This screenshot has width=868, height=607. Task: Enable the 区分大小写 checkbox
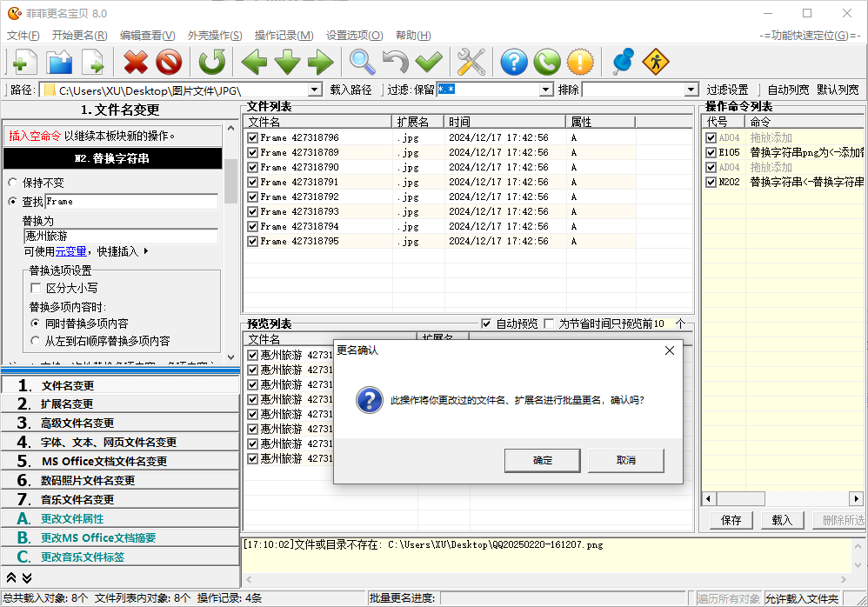[x=37, y=288]
